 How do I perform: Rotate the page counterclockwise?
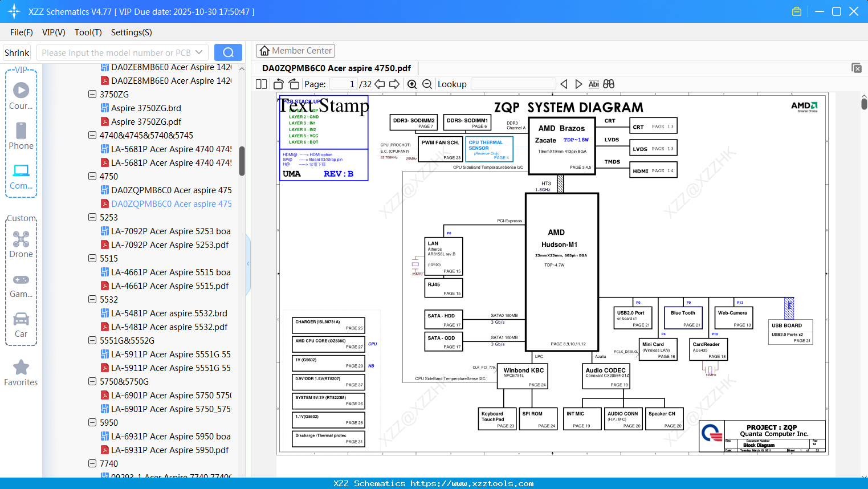(x=279, y=84)
